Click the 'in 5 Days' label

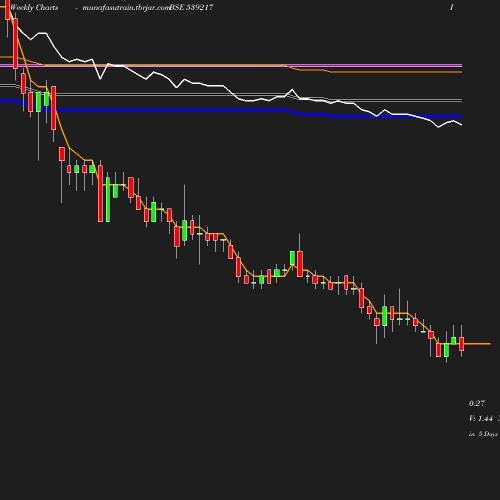[x=483, y=434]
